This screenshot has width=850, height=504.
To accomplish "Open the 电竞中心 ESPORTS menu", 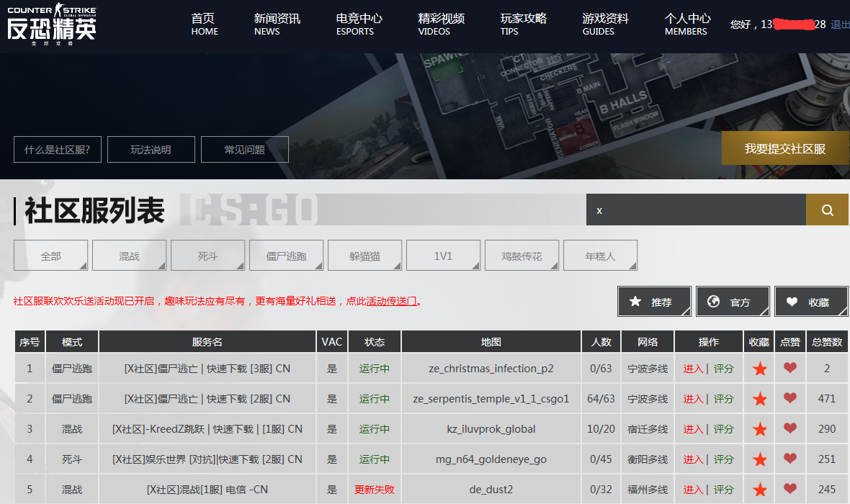I will pos(359,24).
